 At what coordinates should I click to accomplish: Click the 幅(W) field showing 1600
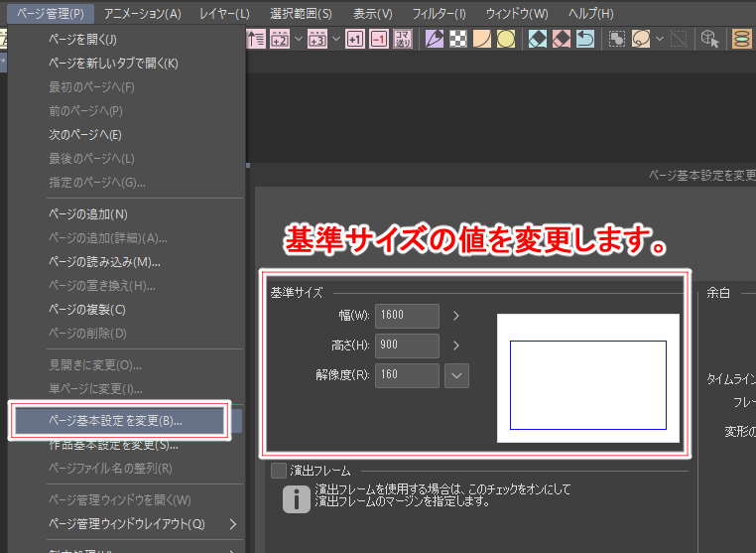point(407,316)
